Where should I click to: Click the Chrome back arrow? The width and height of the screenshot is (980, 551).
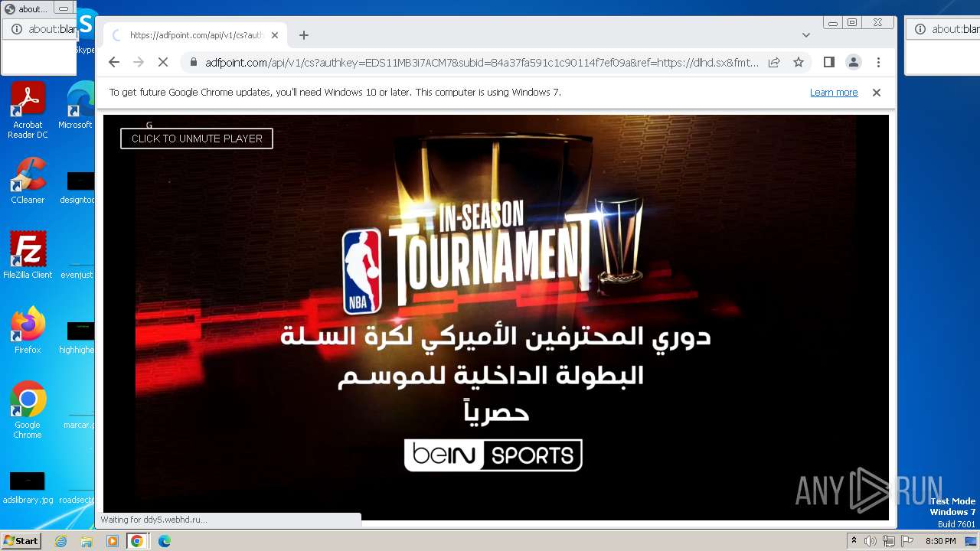click(114, 62)
